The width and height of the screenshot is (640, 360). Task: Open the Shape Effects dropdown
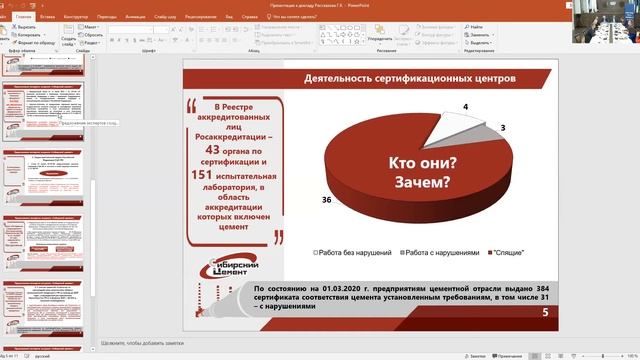coord(436,42)
